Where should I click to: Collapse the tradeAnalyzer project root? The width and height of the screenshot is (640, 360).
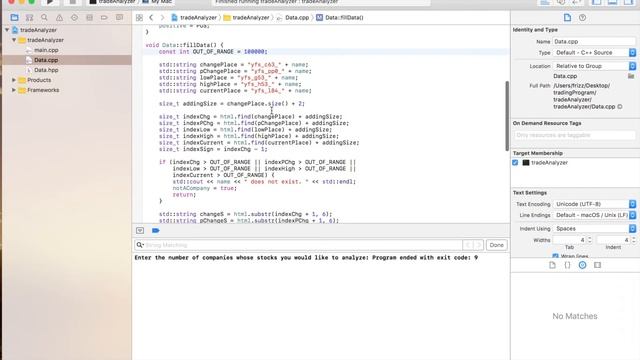tap(7, 30)
